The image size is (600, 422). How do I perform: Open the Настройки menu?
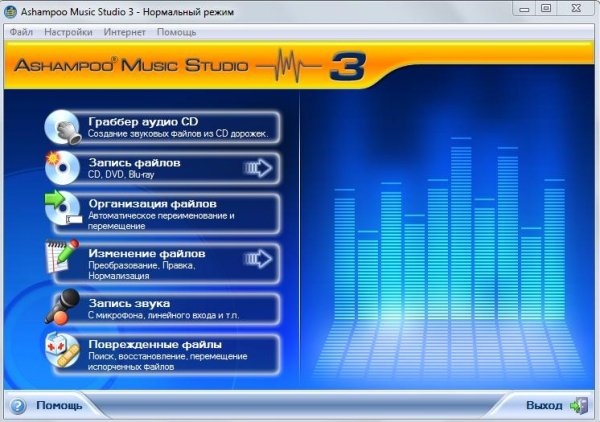pos(68,32)
